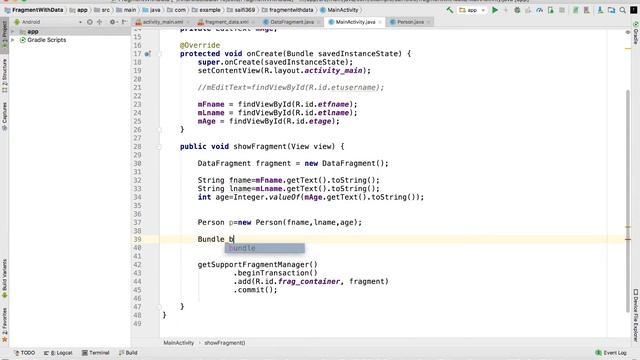Click the Make Project hammer icon
The width and height of the screenshot is (640, 360).
449,10
